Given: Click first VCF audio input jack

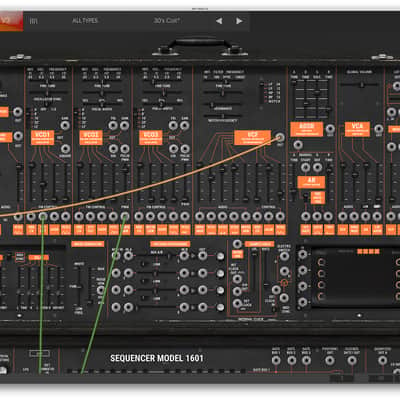Looking at the screenshot, I should coord(199,217).
